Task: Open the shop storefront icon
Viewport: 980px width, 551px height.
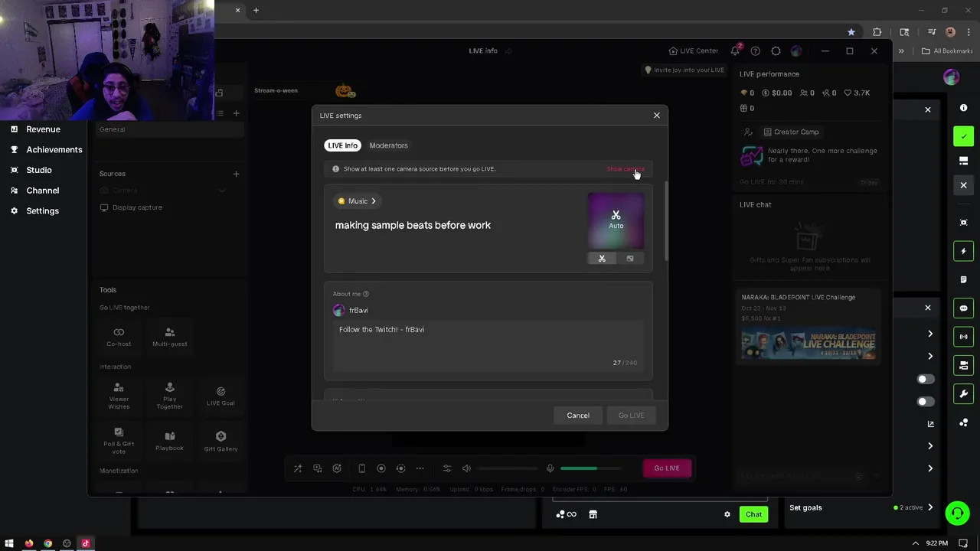Action: (593, 514)
